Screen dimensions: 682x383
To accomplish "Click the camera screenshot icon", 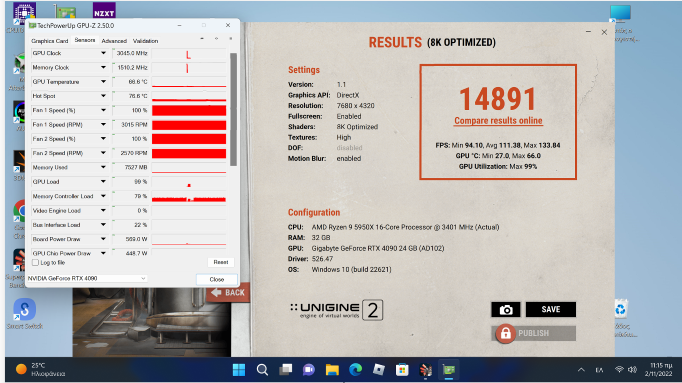I will [505, 310].
